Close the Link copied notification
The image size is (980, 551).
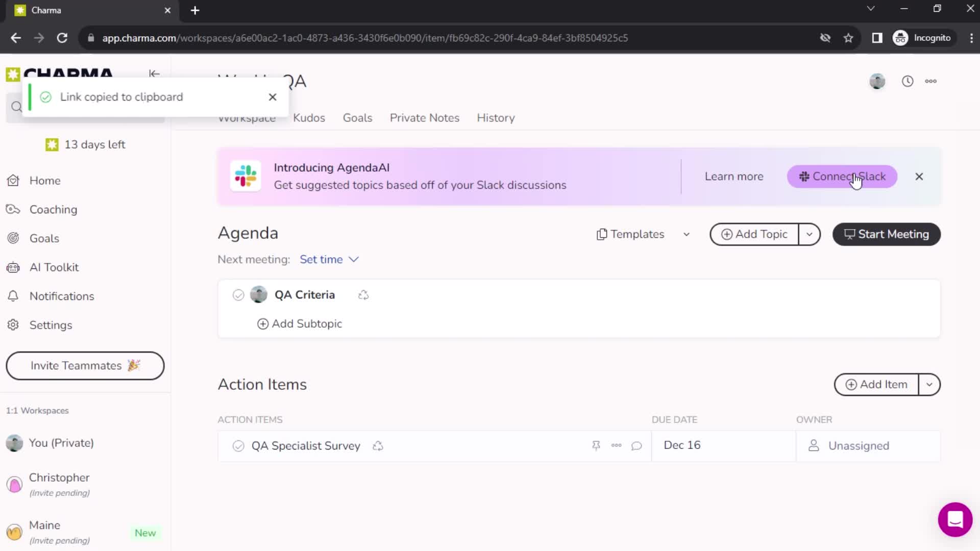273,97
